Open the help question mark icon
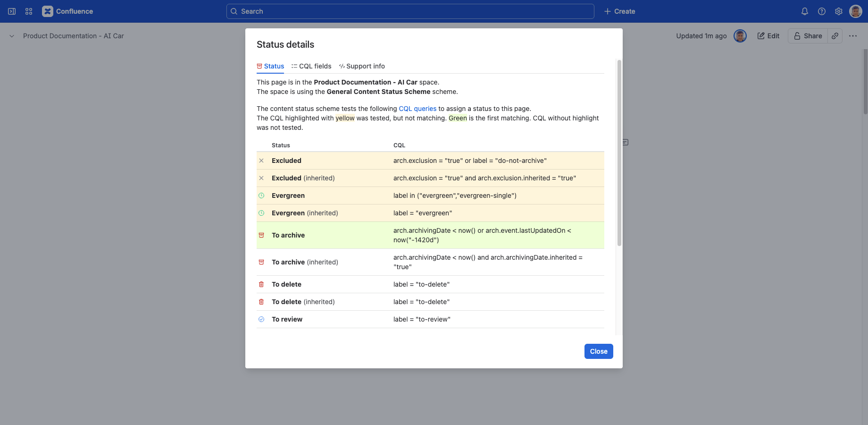The height and width of the screenshot is (425, 868). tap(822, 11)
